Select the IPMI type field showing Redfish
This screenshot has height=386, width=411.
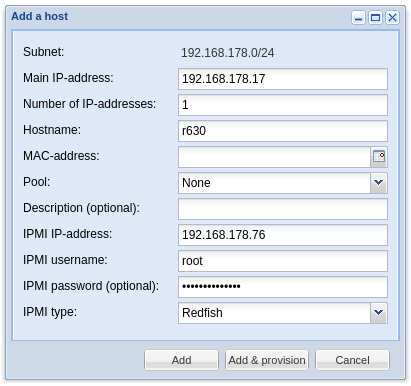tap(274, 313)
